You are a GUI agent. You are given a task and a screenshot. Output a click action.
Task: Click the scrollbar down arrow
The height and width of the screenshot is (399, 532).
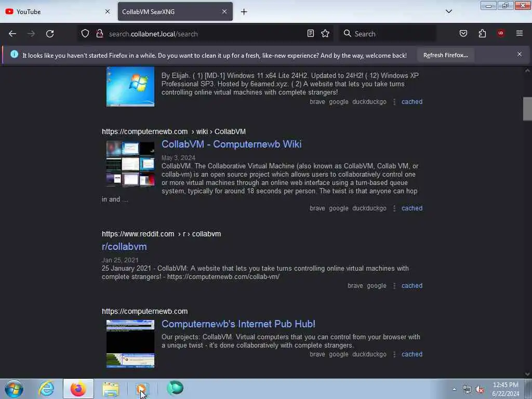[x=527, y=374]
